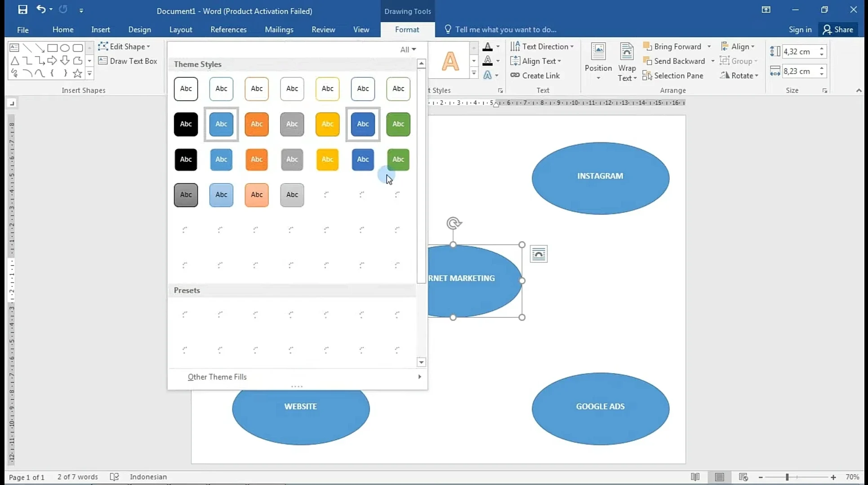Screen dimensions: 868x485
Task: Collapse the ribbon
Action: tap(859, 91)
